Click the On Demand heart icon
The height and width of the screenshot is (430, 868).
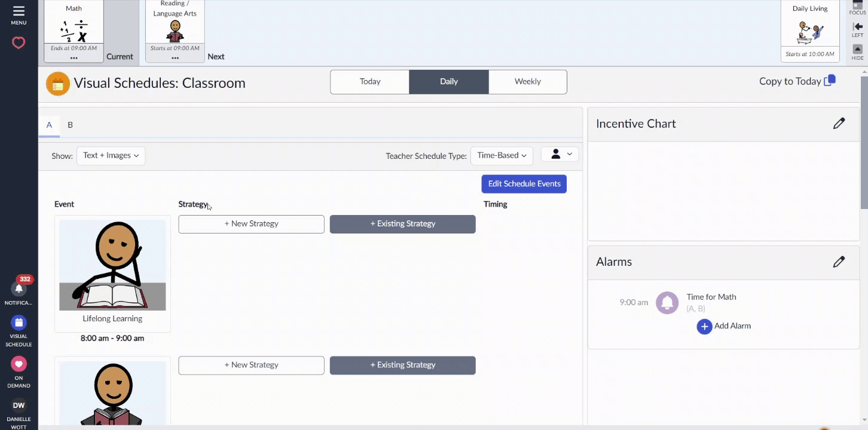click(x=19, y=364)
